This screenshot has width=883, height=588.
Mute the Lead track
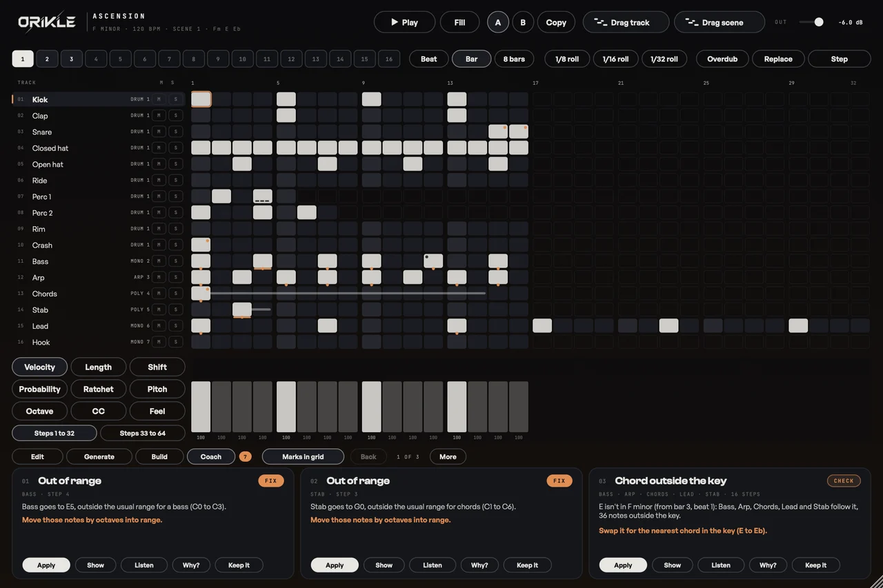pos(159,326)
